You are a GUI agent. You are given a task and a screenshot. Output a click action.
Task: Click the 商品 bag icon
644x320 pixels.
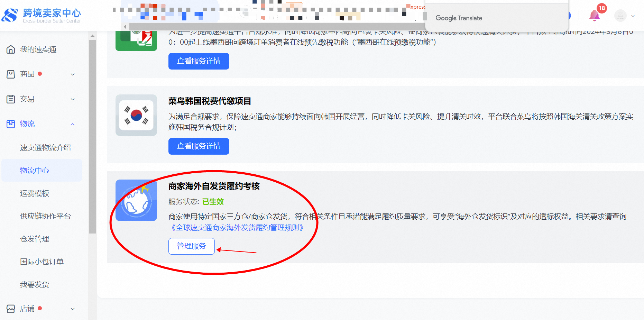coord(11,74)
